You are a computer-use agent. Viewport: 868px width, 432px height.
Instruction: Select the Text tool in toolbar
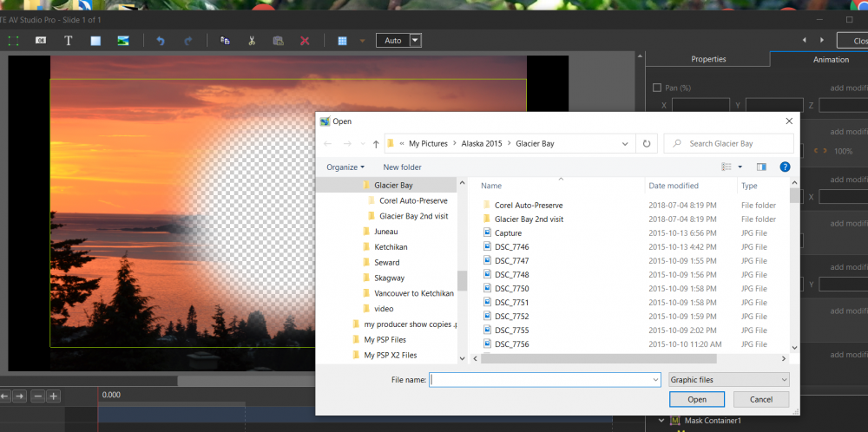coord(69,41)
